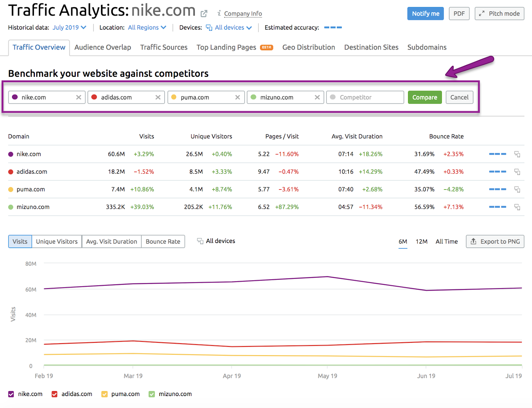Click green color dot in mizuno.com field
The height and width of the screenshot is (408, 532).
pos(253,97)
